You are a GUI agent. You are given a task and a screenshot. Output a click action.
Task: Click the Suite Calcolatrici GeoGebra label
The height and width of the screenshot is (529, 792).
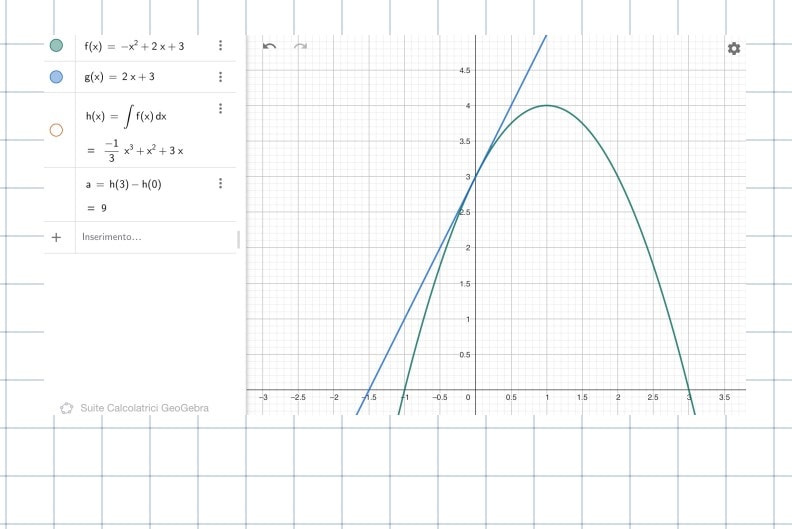pos(144,408)
